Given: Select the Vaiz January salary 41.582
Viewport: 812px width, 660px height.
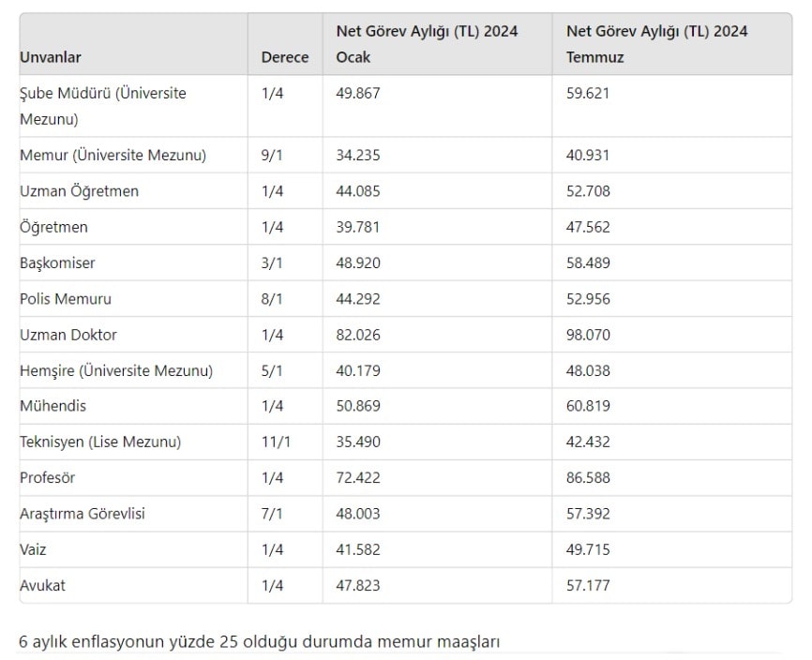Looking at the screenshot, I should 358,549.
